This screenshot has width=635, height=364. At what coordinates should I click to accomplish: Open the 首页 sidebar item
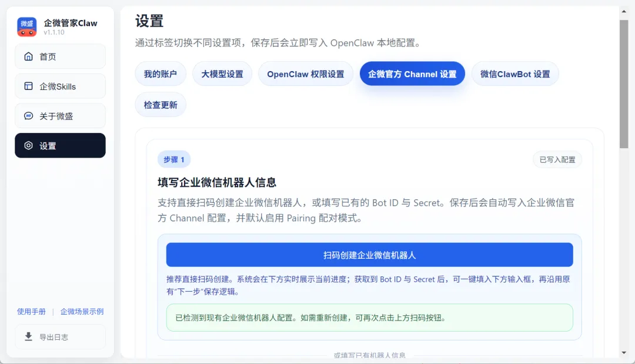61,56
